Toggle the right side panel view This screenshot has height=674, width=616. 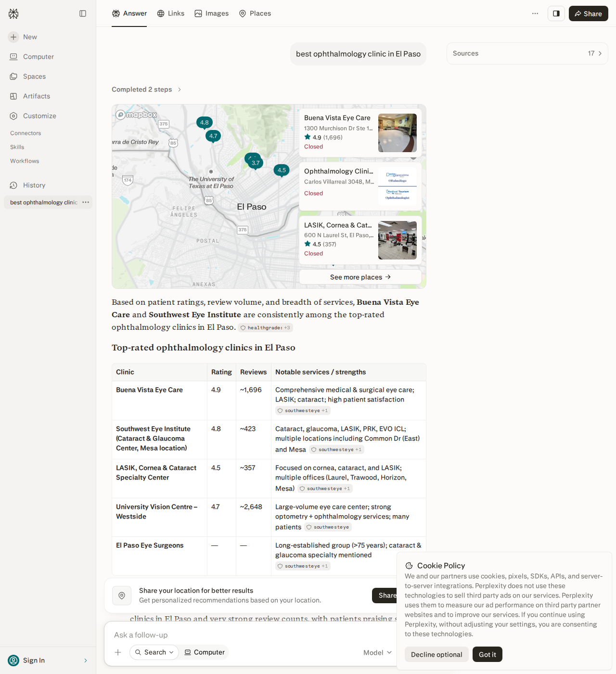pyautogui.click(x=556, y=13)
